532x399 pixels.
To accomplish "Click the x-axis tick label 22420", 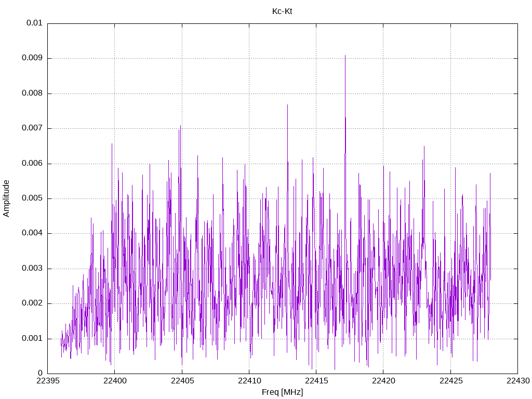I will (384, 381).
